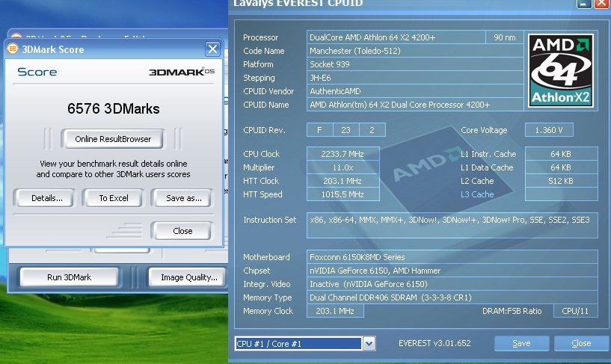Viewport: 611px width, 364px height.
Task: Open the Details... button in 3DMark Score
Action: click(46, 198)
